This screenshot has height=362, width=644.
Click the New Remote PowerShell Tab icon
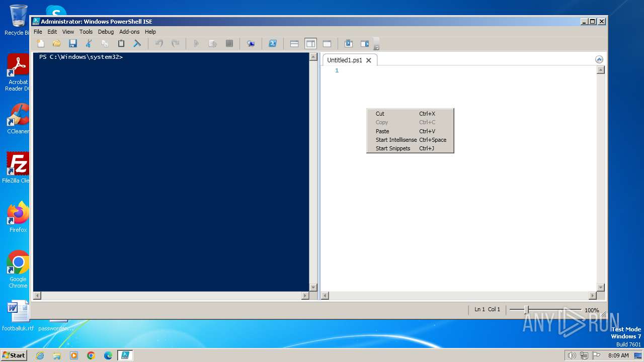pyautogui.click(x=251, y=44)
